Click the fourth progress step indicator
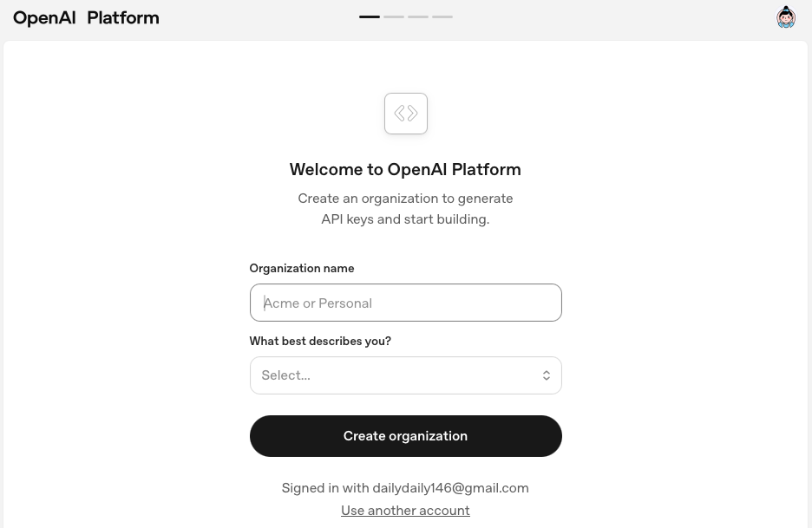Image resolution: width=812 pixels, height=528 pixels. tap(442, 16)
